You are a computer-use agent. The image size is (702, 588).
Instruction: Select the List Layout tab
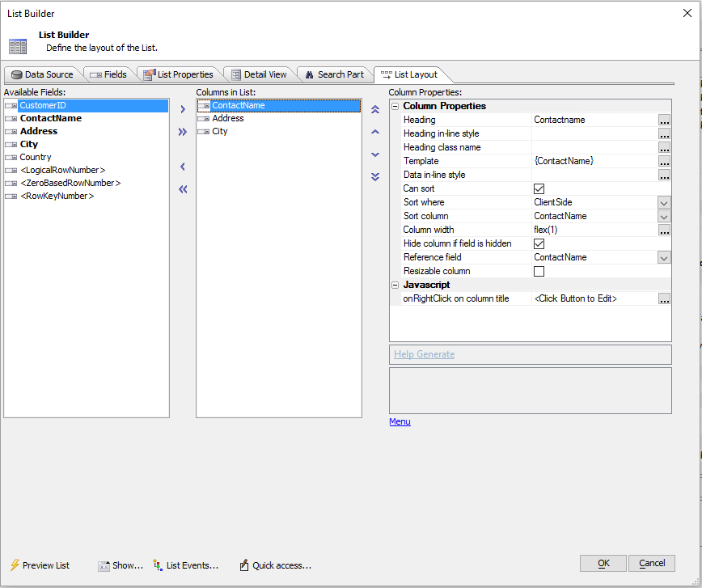click(410, 74)
